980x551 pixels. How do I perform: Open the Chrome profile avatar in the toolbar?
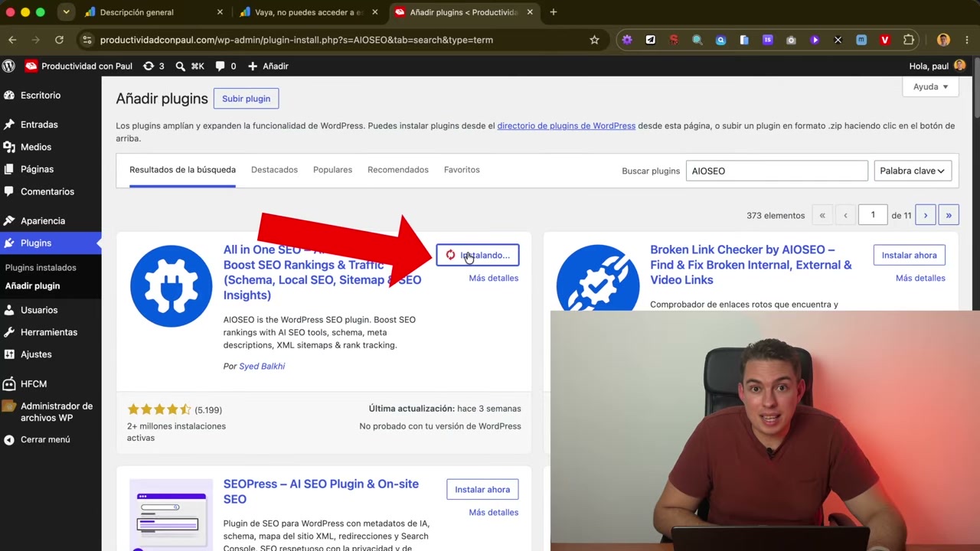[943, 40]
